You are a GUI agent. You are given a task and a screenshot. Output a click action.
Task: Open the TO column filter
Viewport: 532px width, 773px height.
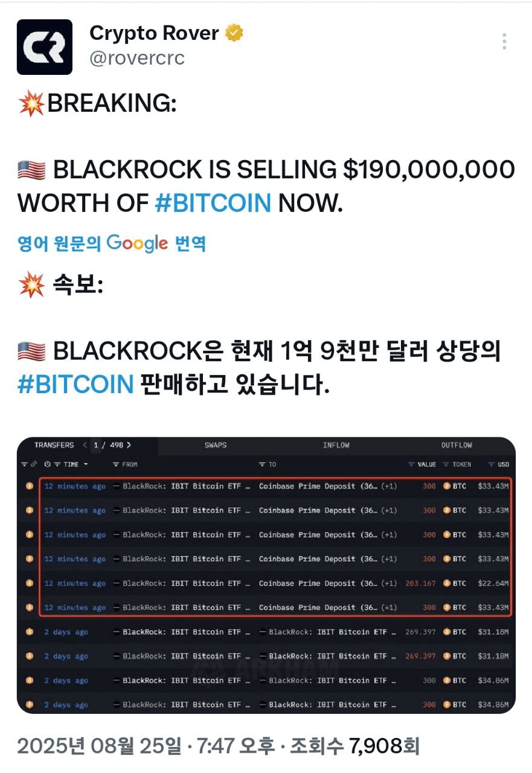coord(268,464)
